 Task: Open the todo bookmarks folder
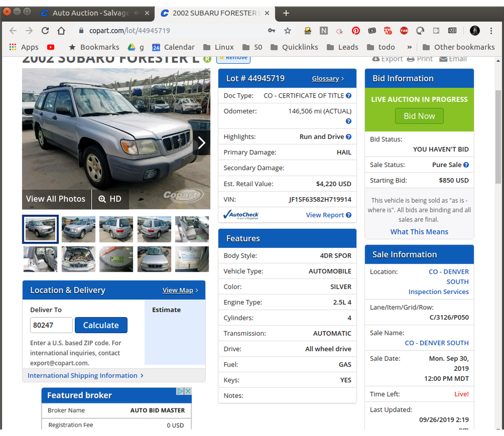coord(381,47)
